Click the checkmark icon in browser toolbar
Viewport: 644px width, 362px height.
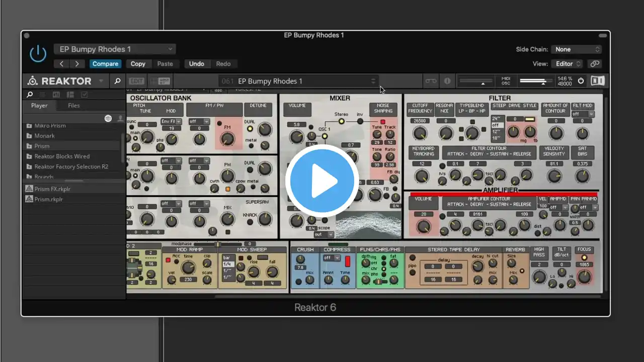click(84, 95)
